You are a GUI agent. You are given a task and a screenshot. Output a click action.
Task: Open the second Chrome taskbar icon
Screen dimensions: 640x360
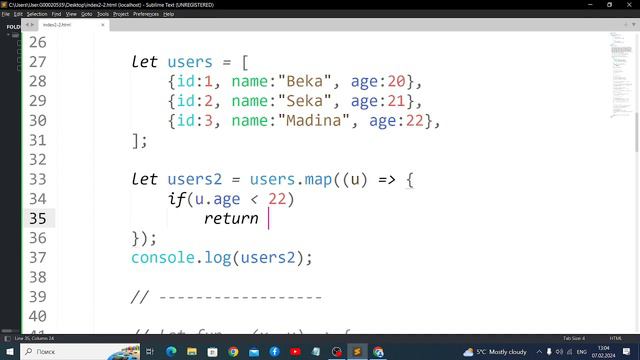pyautogui.click(x=378, y=351)
